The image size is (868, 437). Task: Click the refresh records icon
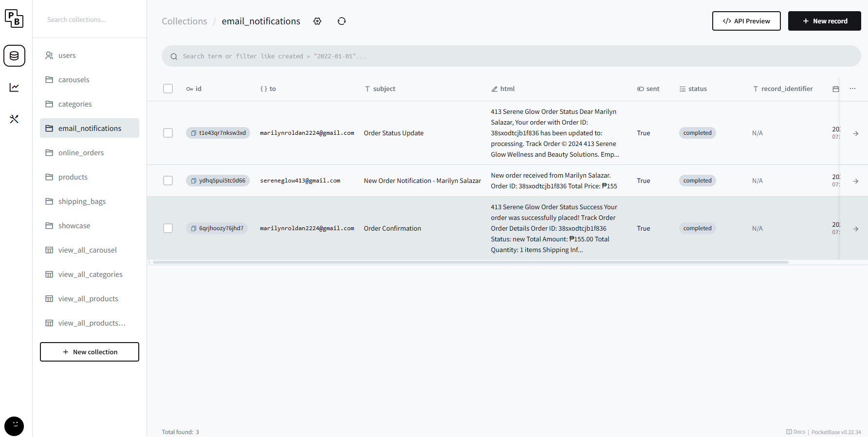pos(342,21)
